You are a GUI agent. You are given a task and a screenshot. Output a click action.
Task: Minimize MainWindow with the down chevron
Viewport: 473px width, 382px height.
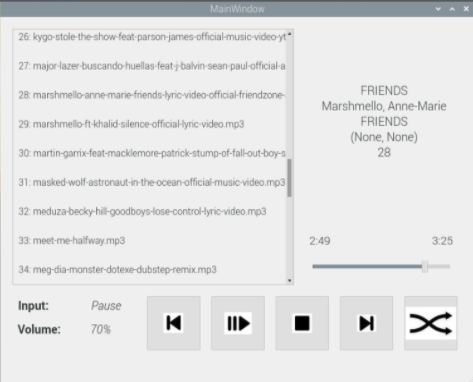click(x=438, y=9)
